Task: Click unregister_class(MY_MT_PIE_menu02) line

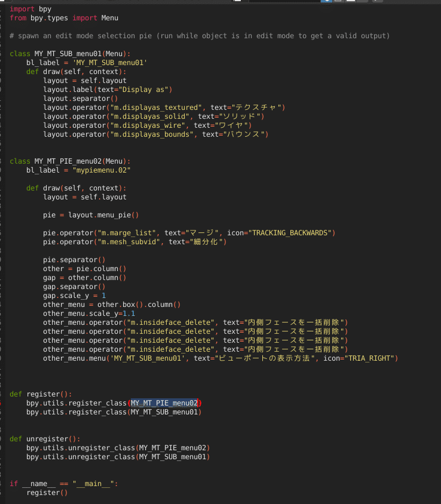Action: click(x=118, y=448)
